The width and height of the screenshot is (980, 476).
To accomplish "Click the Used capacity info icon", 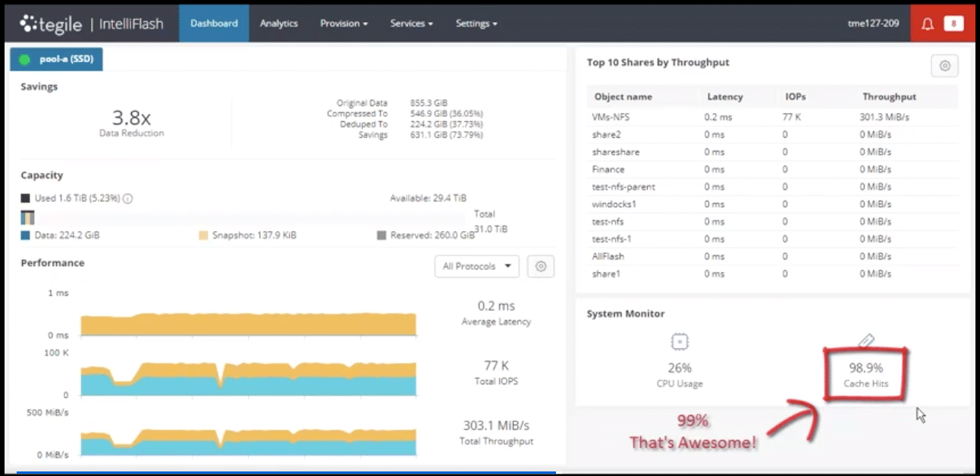I will 128,199.
